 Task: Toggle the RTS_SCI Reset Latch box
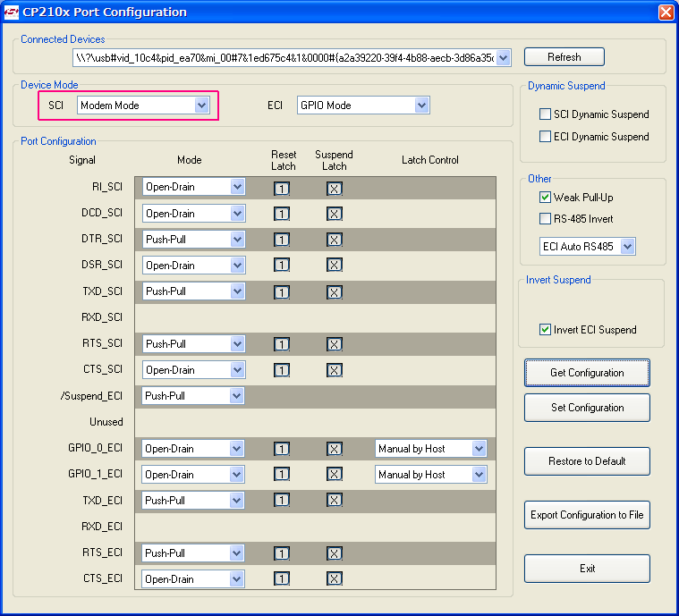tap(282, 344)
